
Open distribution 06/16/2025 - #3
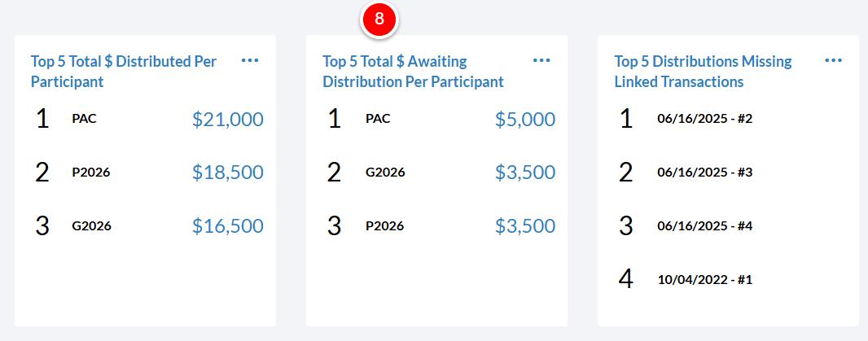[704, 173]
